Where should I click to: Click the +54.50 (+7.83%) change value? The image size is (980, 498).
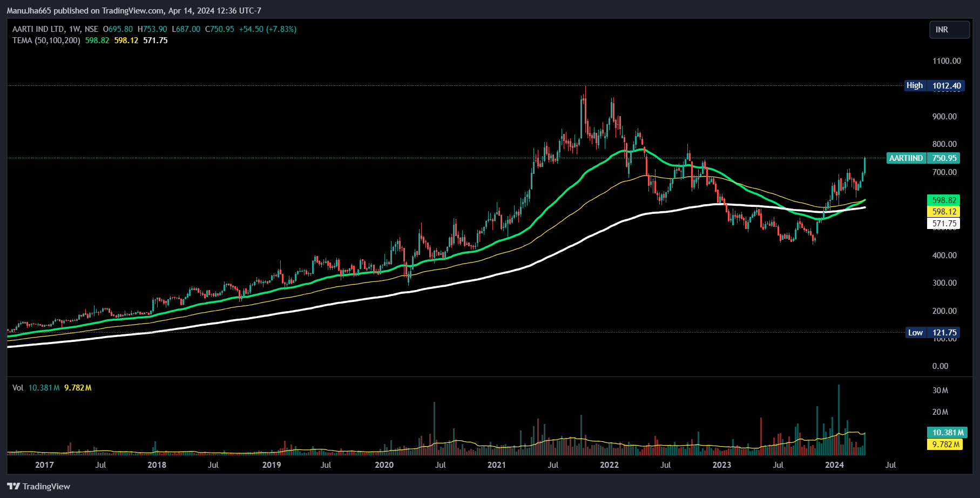coord(268,29)
